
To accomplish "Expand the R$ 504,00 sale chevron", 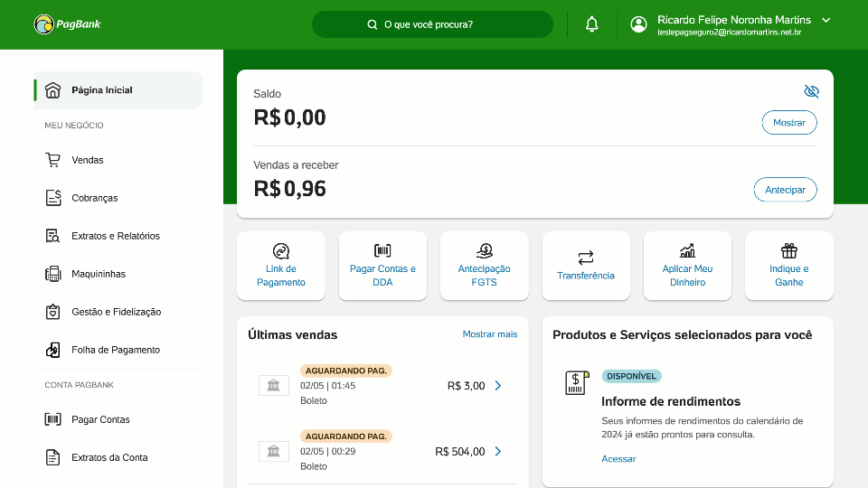I will (x=498, y=452).
